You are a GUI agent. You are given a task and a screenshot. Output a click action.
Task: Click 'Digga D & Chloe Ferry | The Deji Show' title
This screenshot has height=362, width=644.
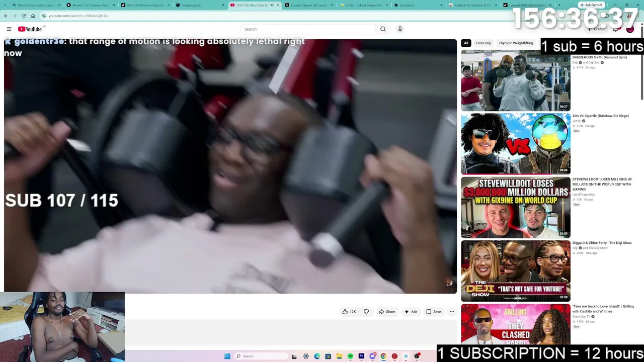[x=602, y=243]
